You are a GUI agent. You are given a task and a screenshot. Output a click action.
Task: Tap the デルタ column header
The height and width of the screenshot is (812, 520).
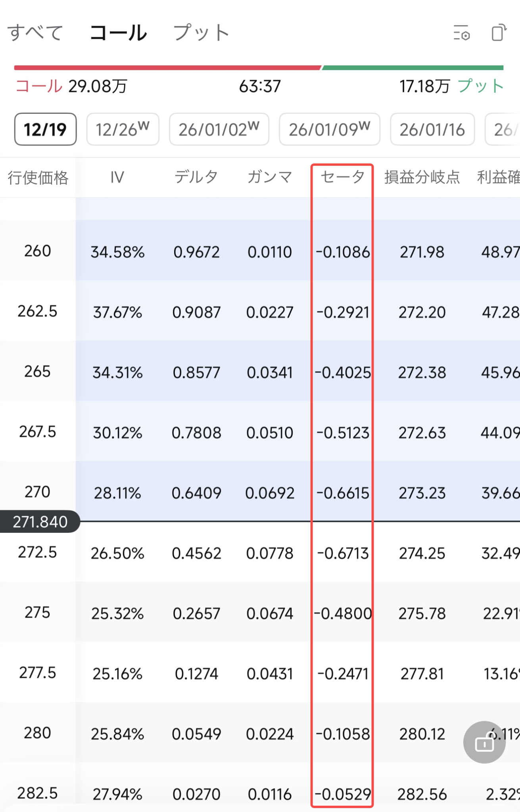(x=196, y=177)
